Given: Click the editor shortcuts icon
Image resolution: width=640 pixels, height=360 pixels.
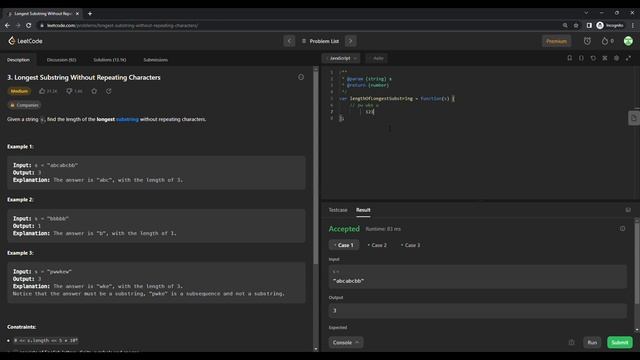Looking at the screenshot, I should pos(605,58).
